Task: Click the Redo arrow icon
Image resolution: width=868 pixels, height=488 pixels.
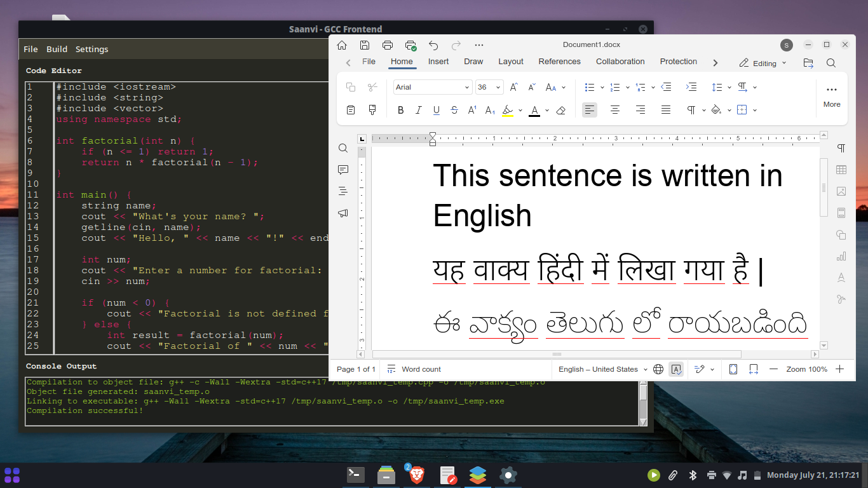Action: [x=456, y=45]
